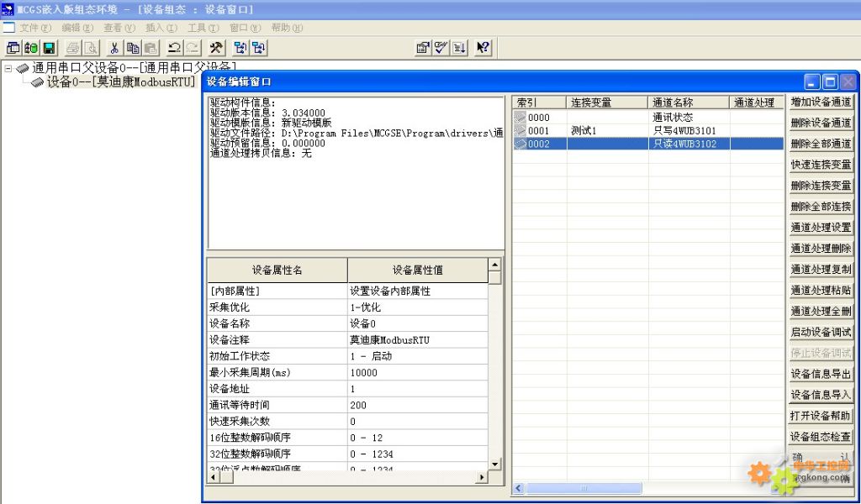Click channel table horizontal scroll left arrow
The width and height of the screenshot is (861, 504).
[520, 487]
